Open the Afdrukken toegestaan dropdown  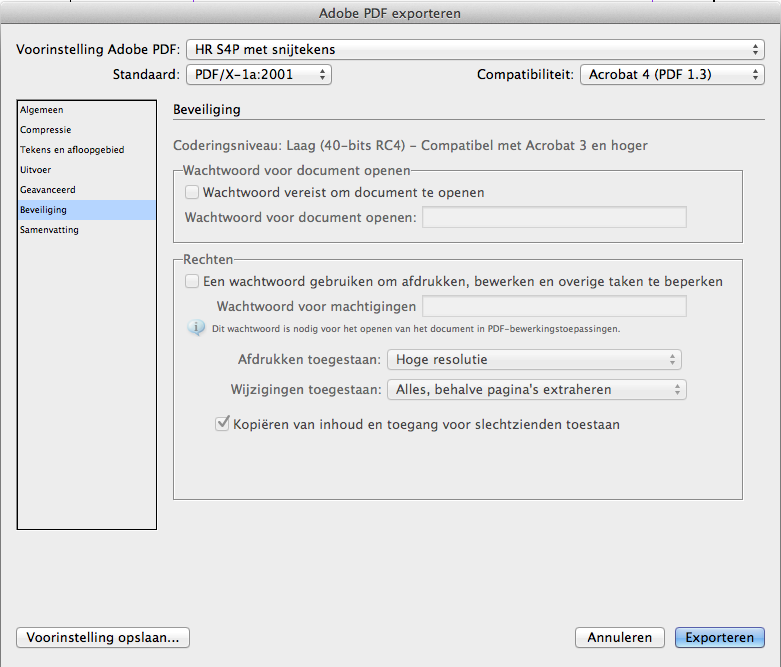click(x=534, y=360)
